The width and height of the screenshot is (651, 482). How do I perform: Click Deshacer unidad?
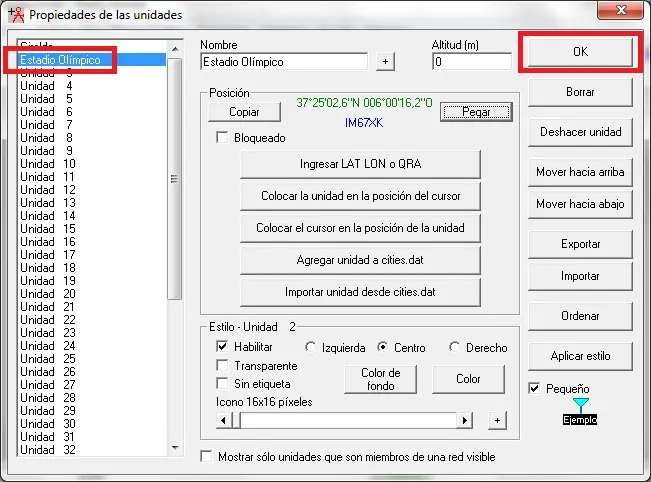(580, 132)
